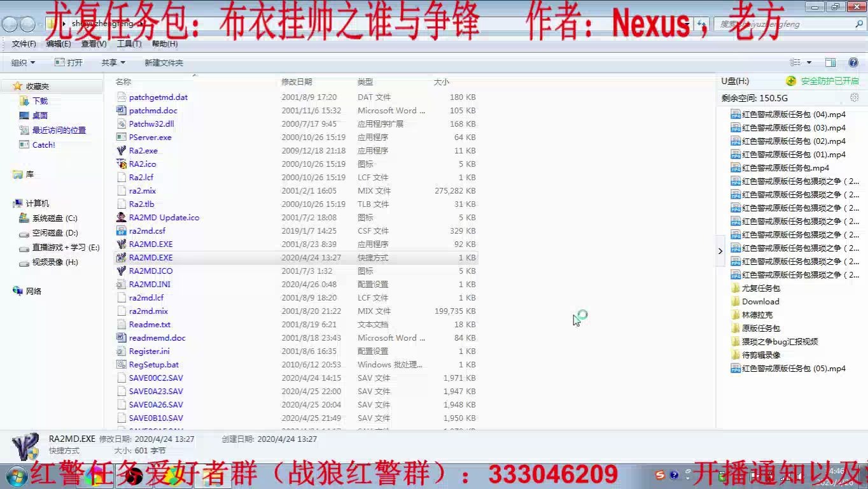Click the 打开 toolbar button
Image resolution: width=868 pixels, height=489 pixels.
point(69,62)
